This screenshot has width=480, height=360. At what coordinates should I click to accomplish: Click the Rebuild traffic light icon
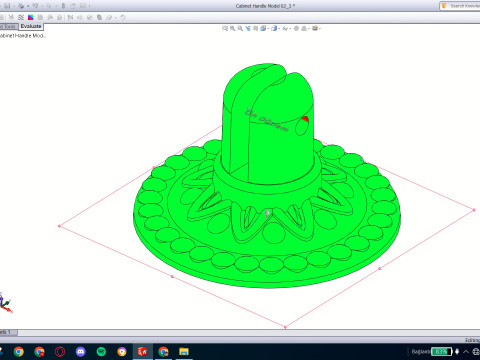tap(63, 6)
